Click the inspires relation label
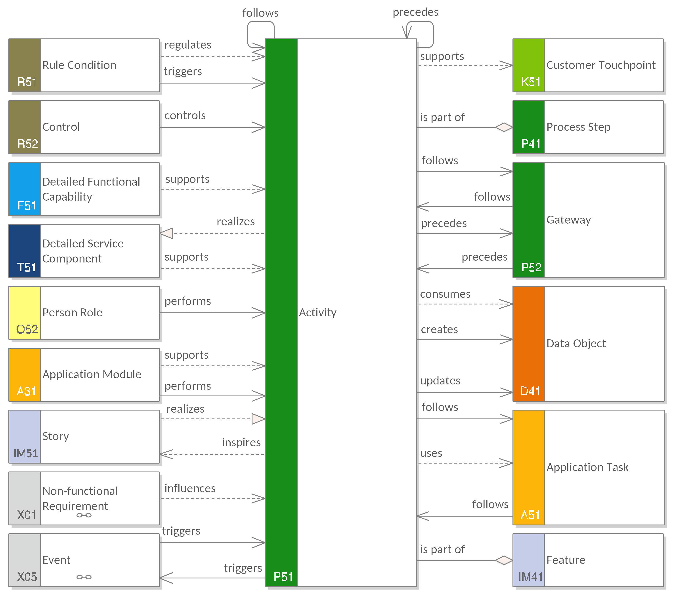Screen dimensions: 673x616 (x=241, y=443)
